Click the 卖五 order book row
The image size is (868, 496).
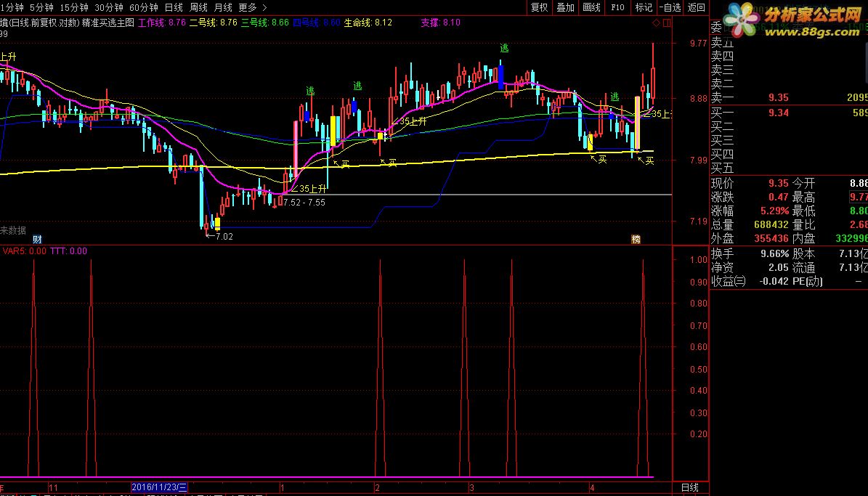pos(790,42)
